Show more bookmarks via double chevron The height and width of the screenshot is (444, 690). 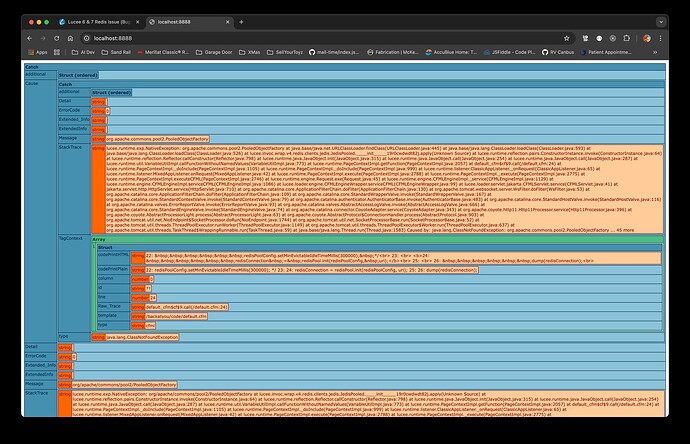[655, 52]
